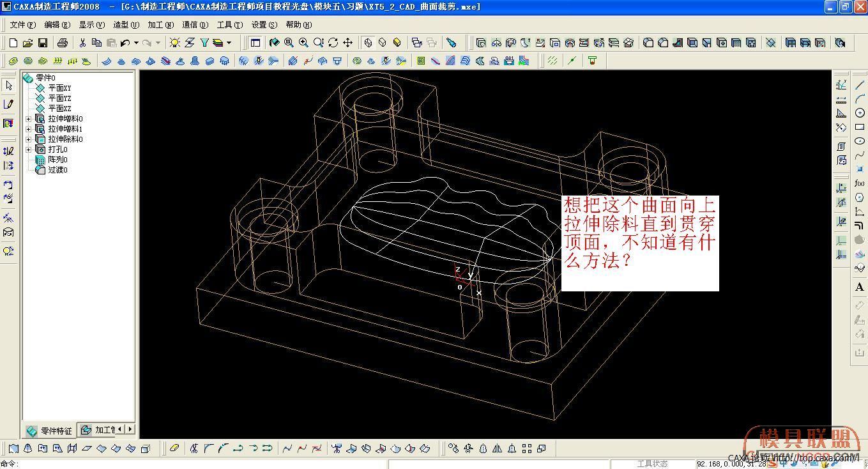868x469 pixels.
Task: Select the circle drawing tool on right toolbar
Action: click(860, 113)
